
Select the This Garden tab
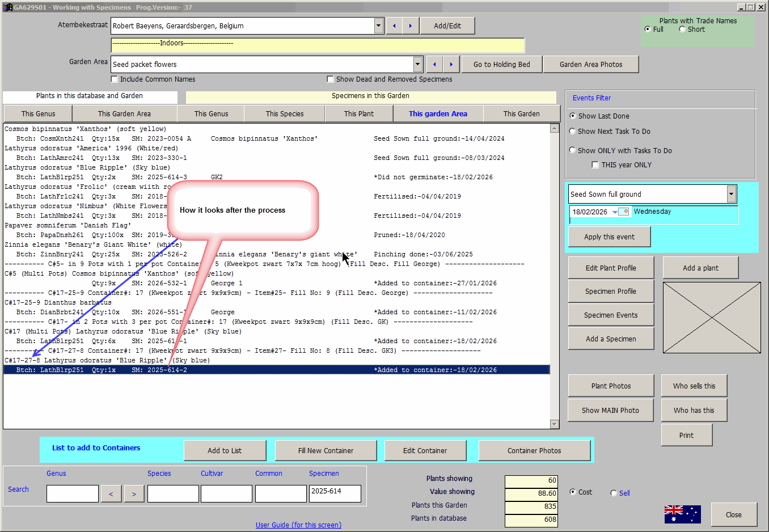tap(521, 114)
